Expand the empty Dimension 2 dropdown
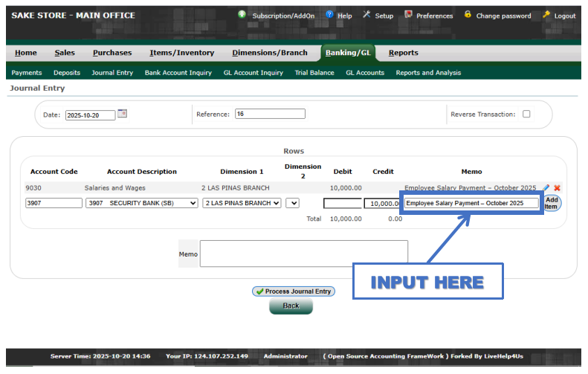This screenshot has width=588, height=374. 292,203
